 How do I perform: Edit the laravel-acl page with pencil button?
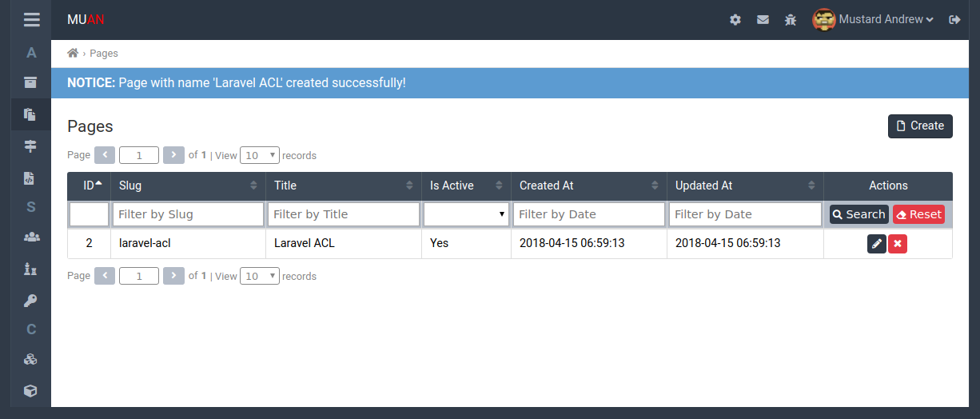coord(877,244)
